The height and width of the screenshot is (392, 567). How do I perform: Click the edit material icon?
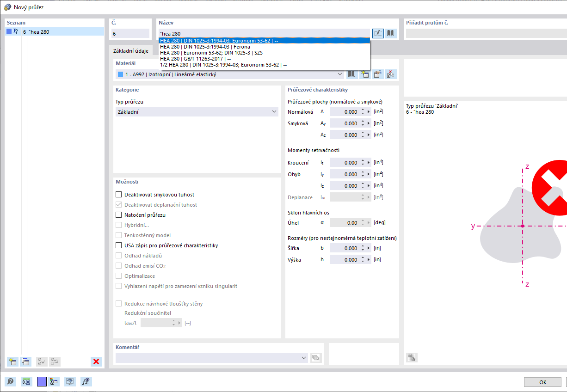(x=378, y=74)
